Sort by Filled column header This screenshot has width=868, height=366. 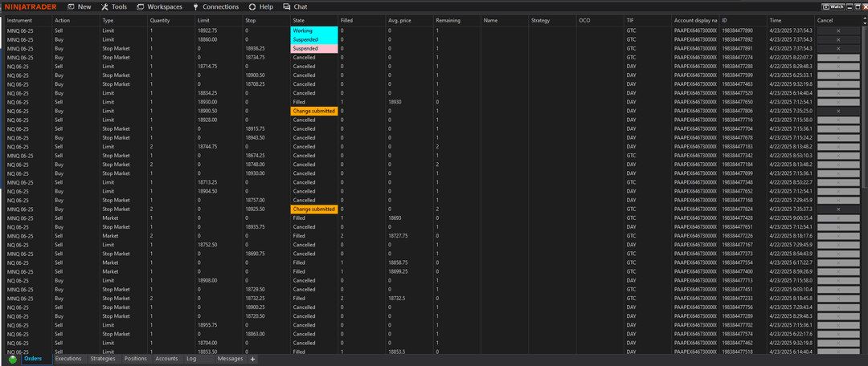point(362,20)
